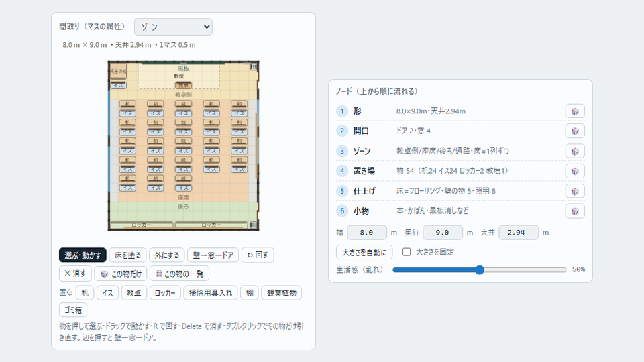Viewport: 644px width, 362px height.
Task: Click the 座席 zone label on the plan
Action: pos(183,197)
